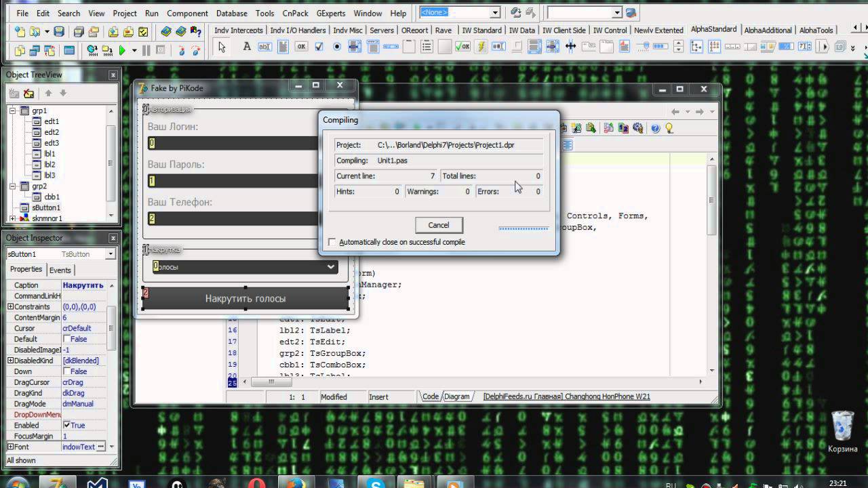
Task: Select the AlphaAdditional palette tab
Action: [768, 30]
